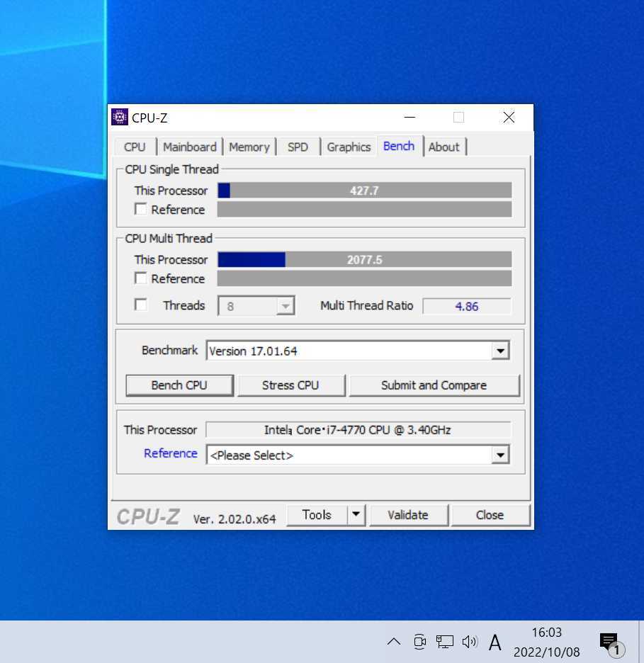Click the 'Ver. 2.02.0.x64' version text
The height and width of the screenshot is (663, 644).
(x=235, y=518)
